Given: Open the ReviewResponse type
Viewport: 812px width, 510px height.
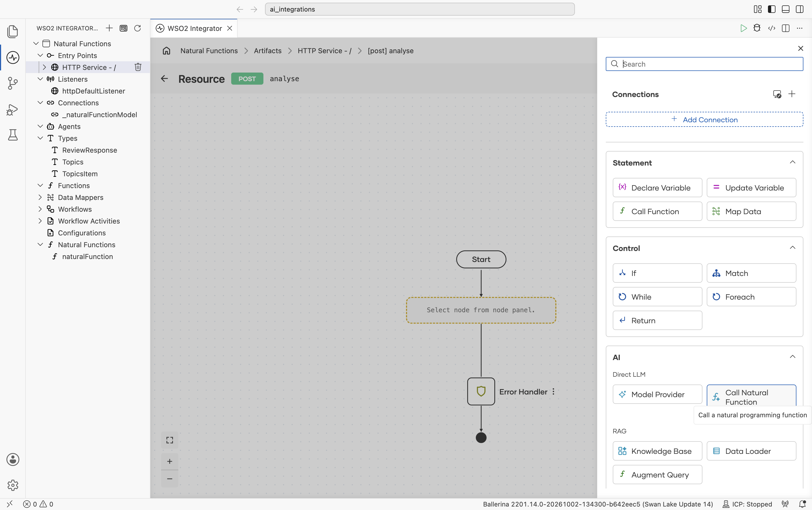Looking at the screenshot, I should pos(89,150).
